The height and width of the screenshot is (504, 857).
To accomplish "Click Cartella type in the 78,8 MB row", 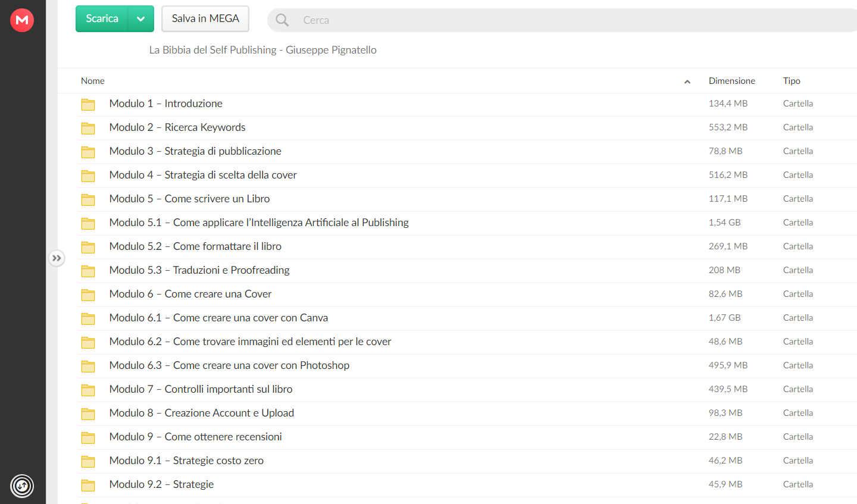I will (798, 151).
